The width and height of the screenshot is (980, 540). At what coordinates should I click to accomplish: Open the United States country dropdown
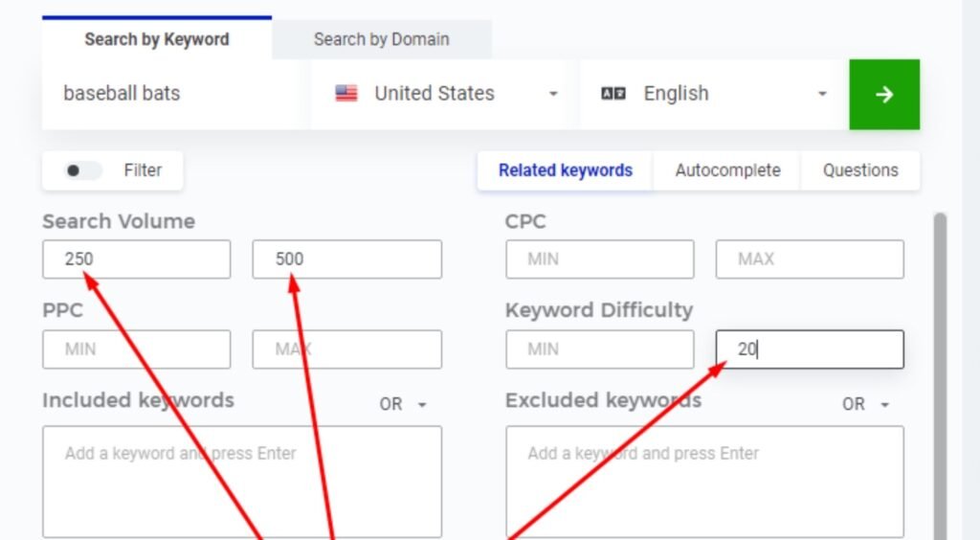[x=552, y=94]
